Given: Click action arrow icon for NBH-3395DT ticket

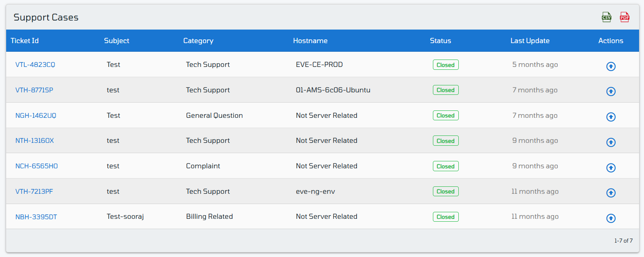Looking at the screenshot, I should coord(611,218).
